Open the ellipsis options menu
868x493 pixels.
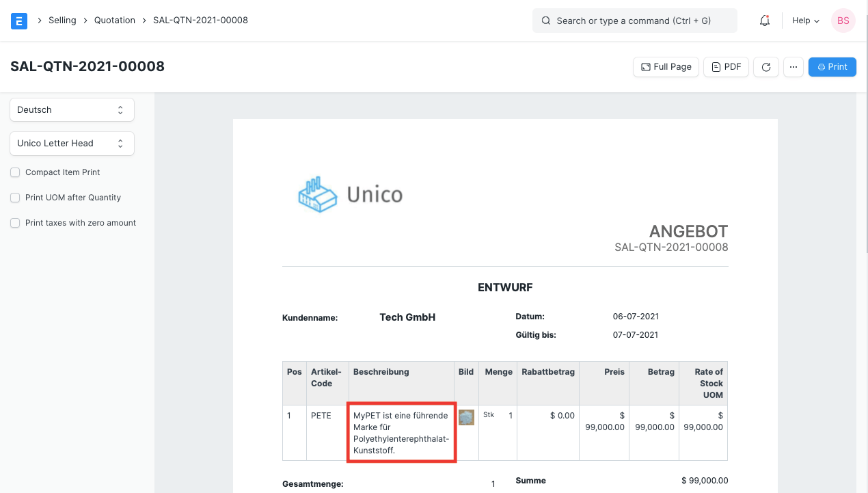794,66
